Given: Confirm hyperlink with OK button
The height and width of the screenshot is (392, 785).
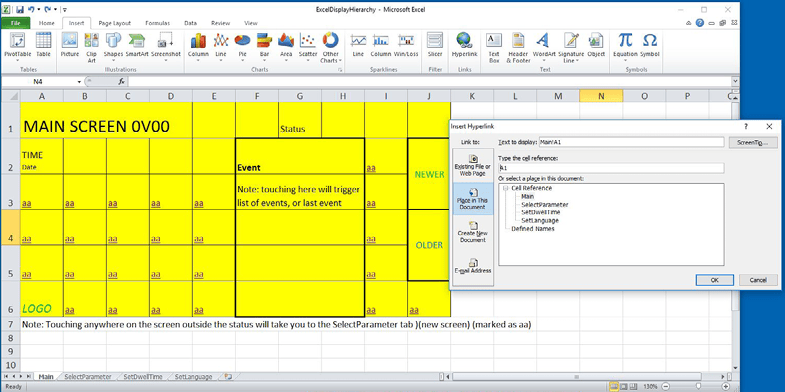Looking at the screenshot, I should point(714,280).
